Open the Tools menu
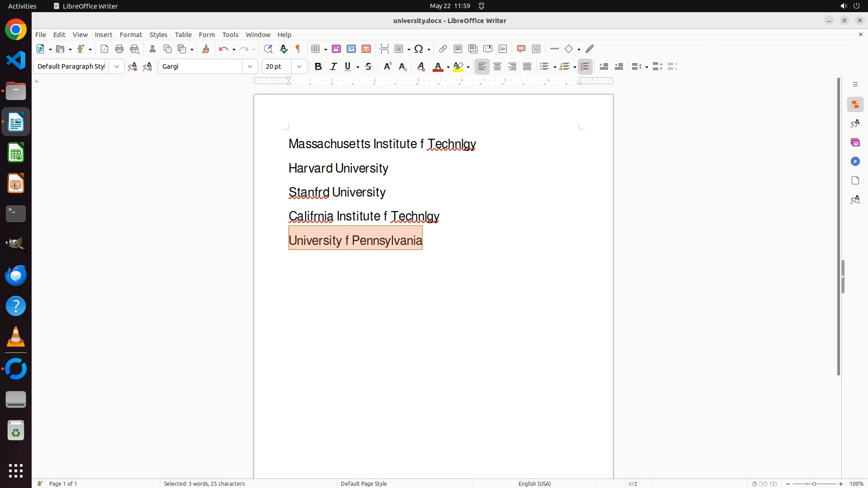868x488 pixels. 230,35
